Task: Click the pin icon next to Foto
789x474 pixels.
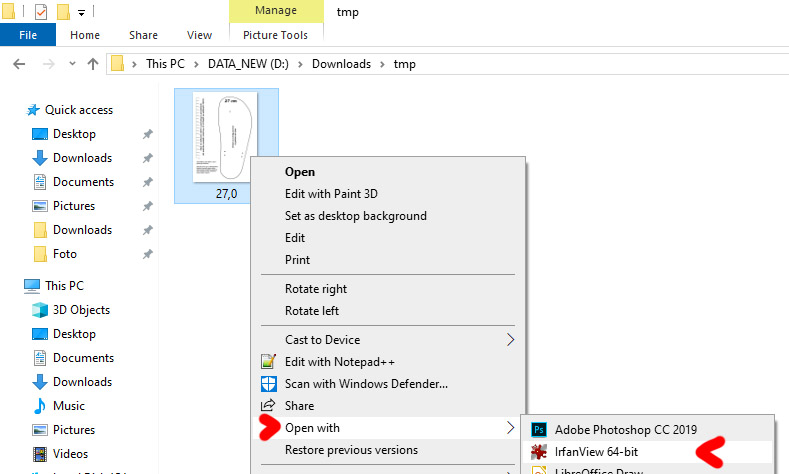Action: click(x=147, y=254)
